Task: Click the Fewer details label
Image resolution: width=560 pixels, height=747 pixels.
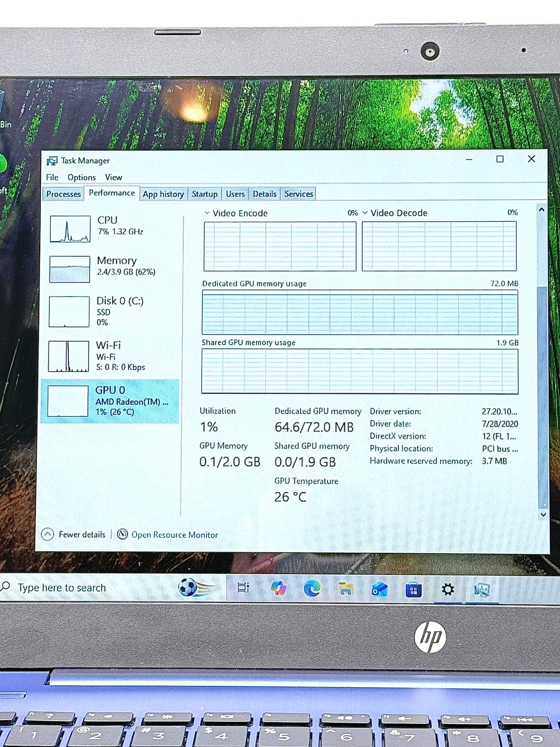Action: click(x=82, y=535)
